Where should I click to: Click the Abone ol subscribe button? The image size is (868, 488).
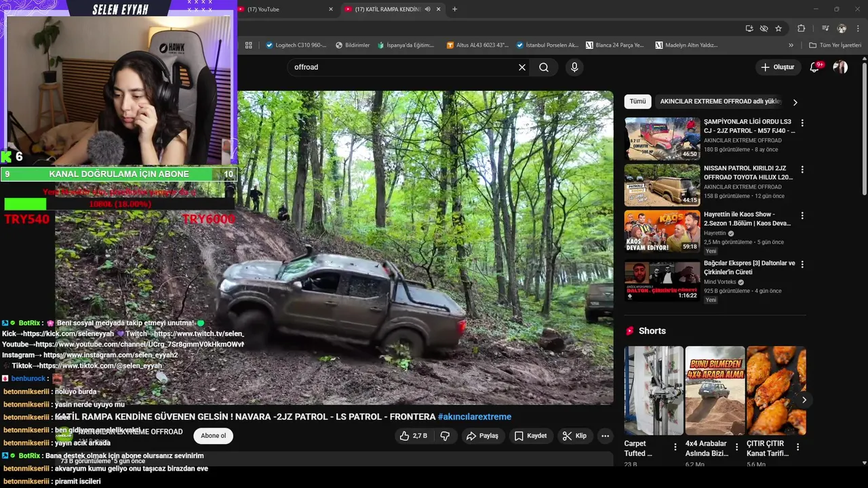point(213,436)
